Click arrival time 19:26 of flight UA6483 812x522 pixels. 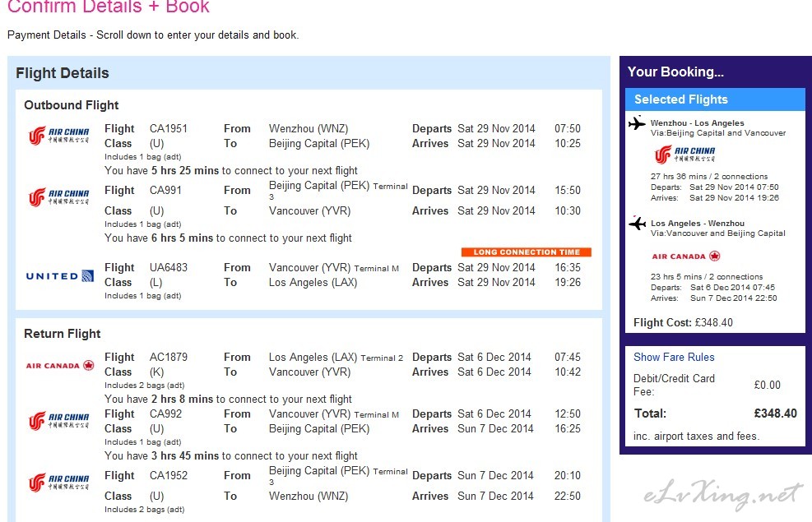point(568,283)
